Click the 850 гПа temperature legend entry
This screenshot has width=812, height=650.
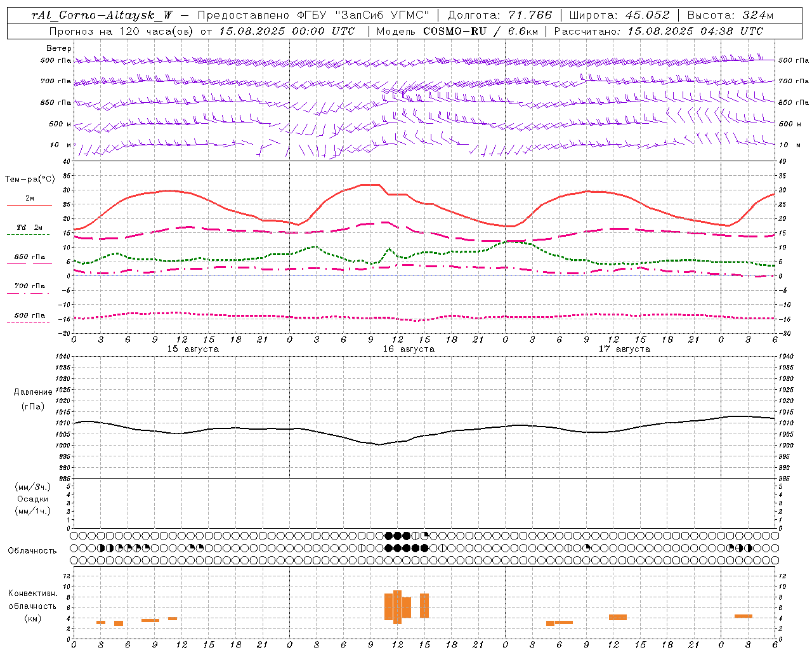click(x=30, y=257)
